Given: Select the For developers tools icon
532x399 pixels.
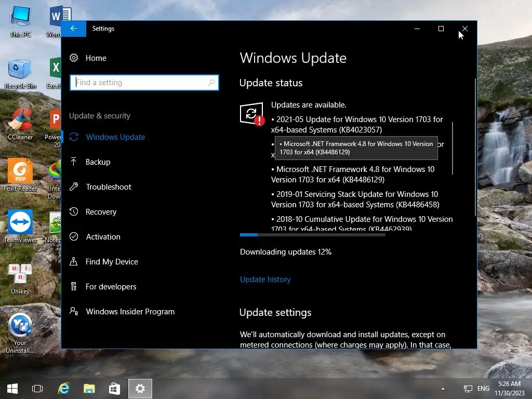Looking at the screenshot, I should coord(74,286).
